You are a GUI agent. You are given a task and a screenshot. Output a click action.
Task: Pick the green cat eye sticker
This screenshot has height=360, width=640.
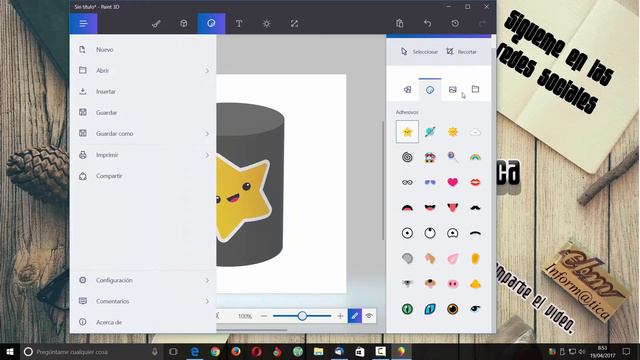pos(407,309)
